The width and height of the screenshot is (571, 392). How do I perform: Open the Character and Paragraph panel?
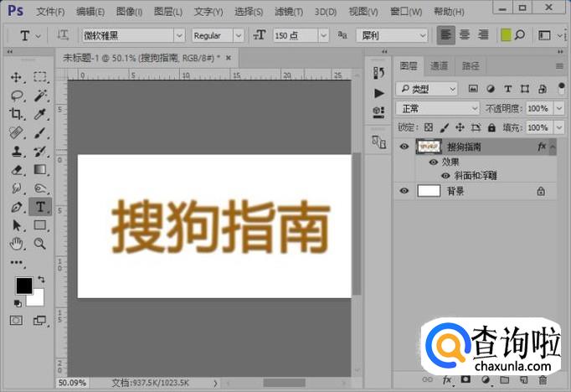coord(544,35)
